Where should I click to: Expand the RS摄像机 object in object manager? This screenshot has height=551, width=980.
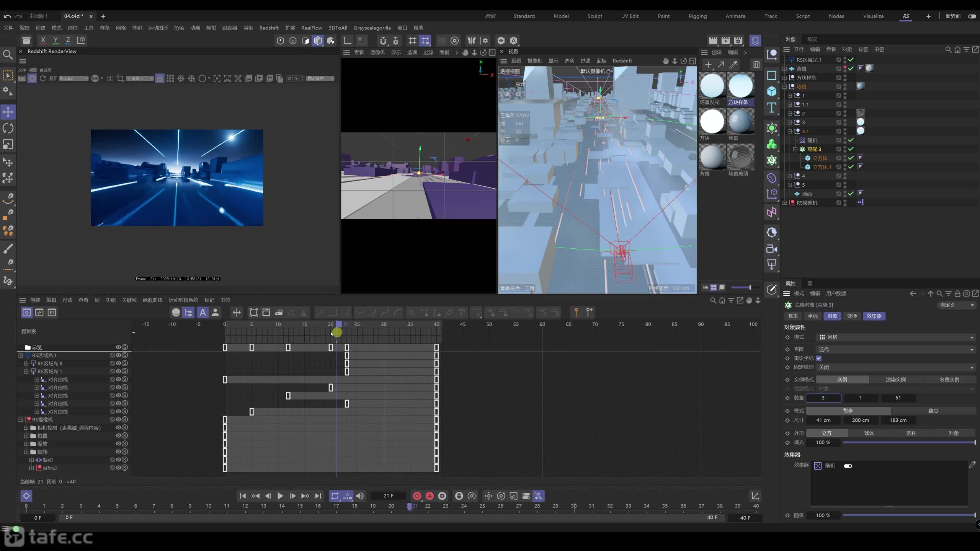click(x=785, y=203)
